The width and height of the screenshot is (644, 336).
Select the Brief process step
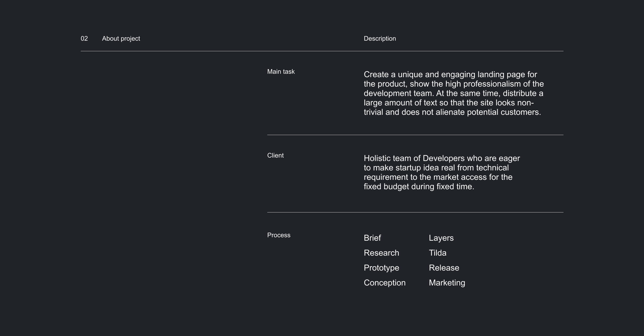pos(372,238)
